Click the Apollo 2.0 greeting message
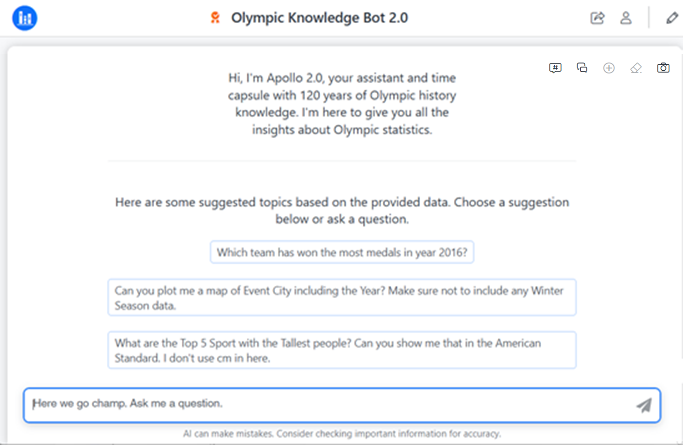The height and width of the screenshot is (445, 683). pyautogui.click(x=342, y=103)
